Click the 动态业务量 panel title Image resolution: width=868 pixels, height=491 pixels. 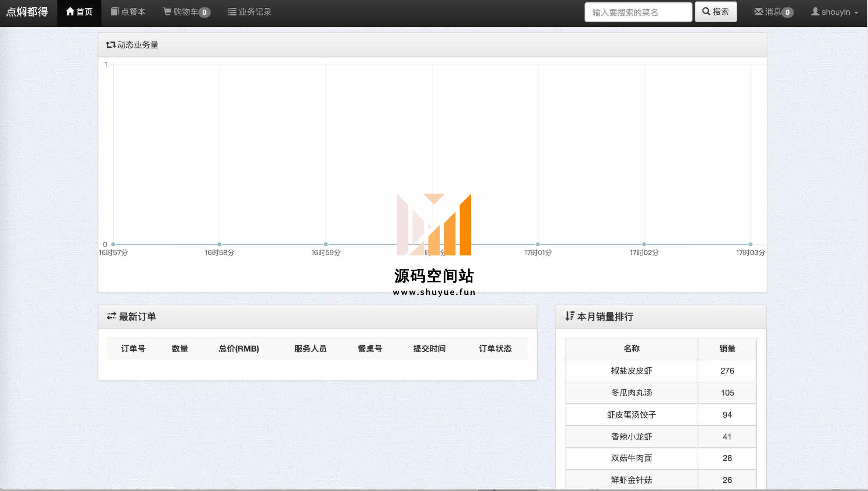coord(138,45)
